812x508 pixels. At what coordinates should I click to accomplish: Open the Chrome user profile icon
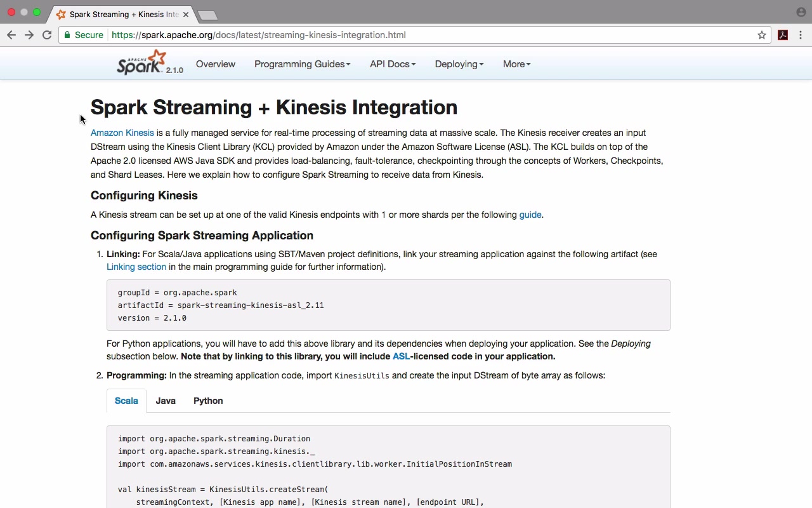tap(801, 12)
